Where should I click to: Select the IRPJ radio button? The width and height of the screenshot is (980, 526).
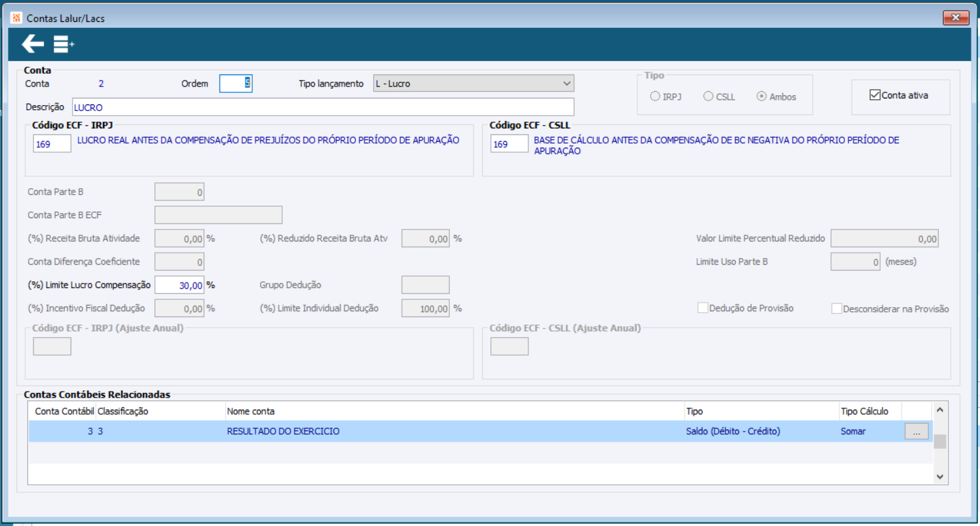pos(654,96)
